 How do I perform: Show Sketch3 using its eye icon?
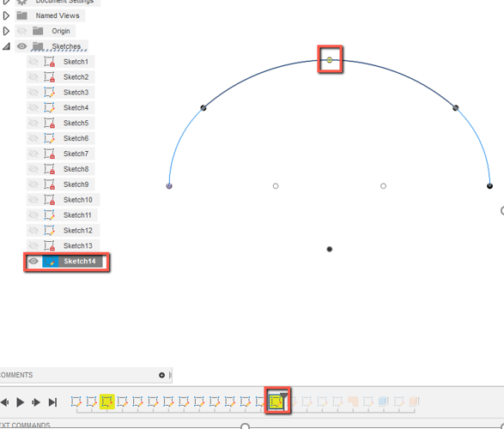click(x=33, y=93)
